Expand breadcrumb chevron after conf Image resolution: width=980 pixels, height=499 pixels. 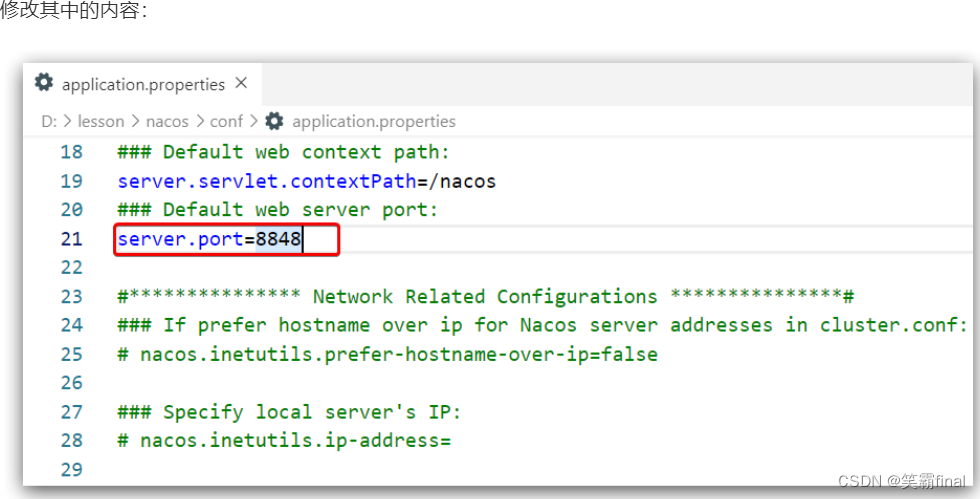click(x=254, y=121)
